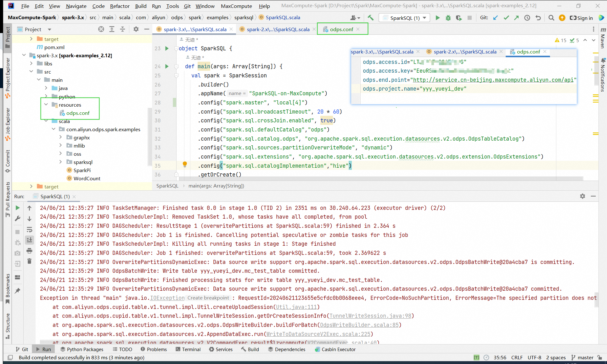Expand the libs folder

[31, 64]
